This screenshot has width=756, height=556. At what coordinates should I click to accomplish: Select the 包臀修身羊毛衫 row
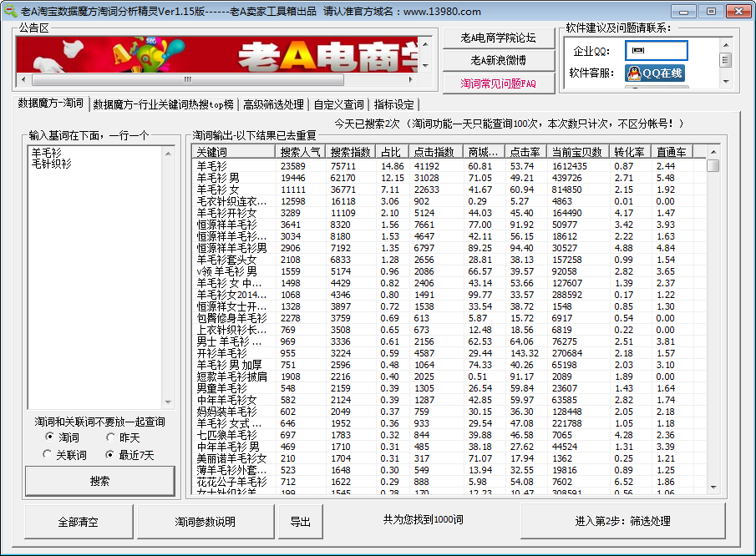[449, 318]
